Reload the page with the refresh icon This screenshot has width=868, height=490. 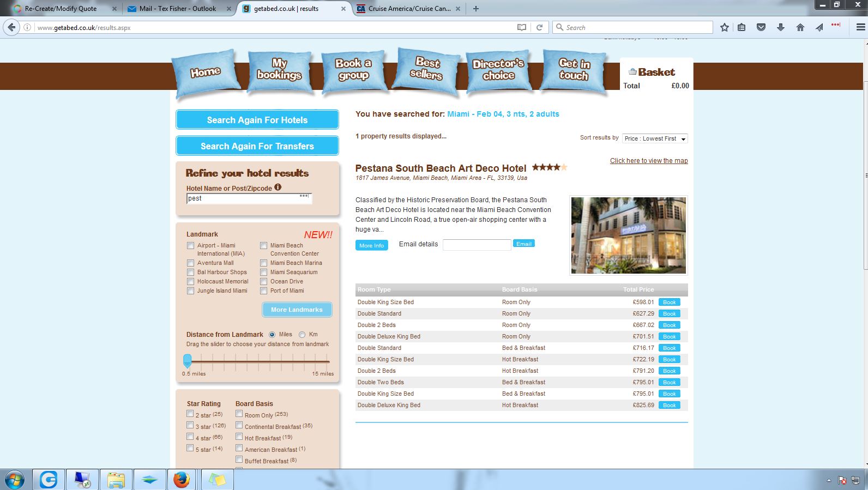point(539,27)
